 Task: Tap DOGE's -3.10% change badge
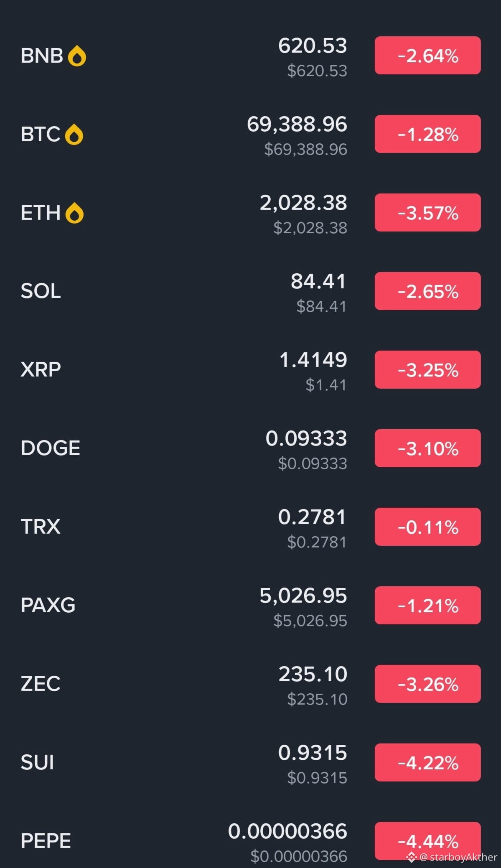pyautogui.click(x=427, y=448)
